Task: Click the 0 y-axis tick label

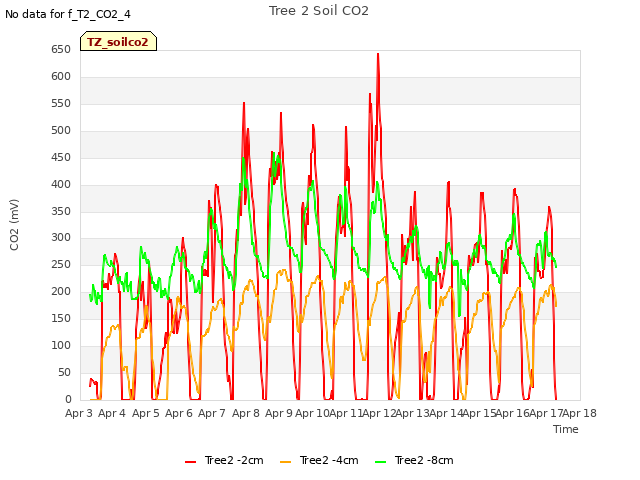Action: pos(68,399)
